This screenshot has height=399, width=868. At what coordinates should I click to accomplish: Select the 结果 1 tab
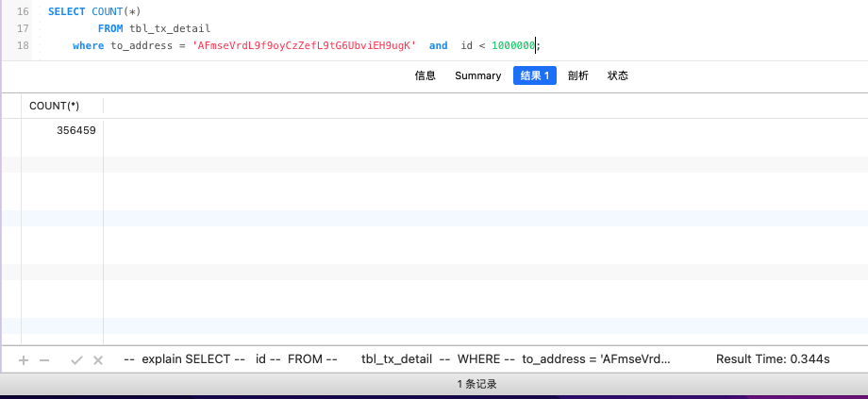pos(535,75)
